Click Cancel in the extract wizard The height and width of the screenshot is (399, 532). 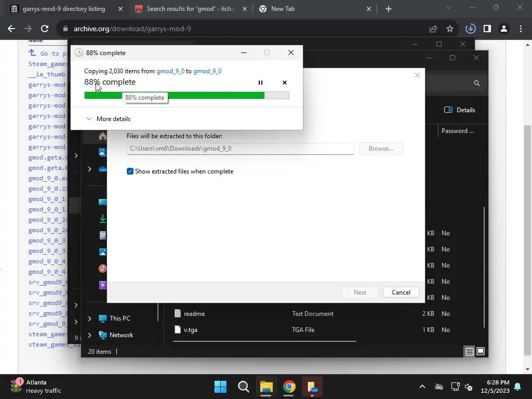point(401,292)
